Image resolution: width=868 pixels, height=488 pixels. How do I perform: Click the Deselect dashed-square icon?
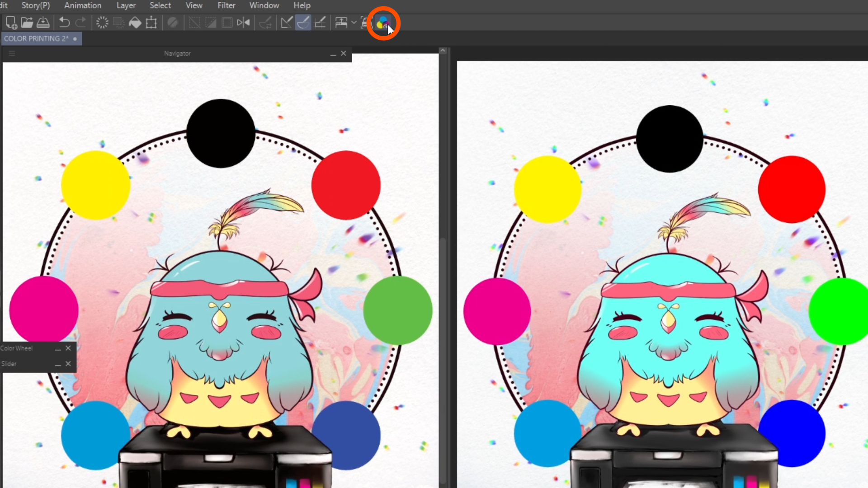[x=194, y=23]
